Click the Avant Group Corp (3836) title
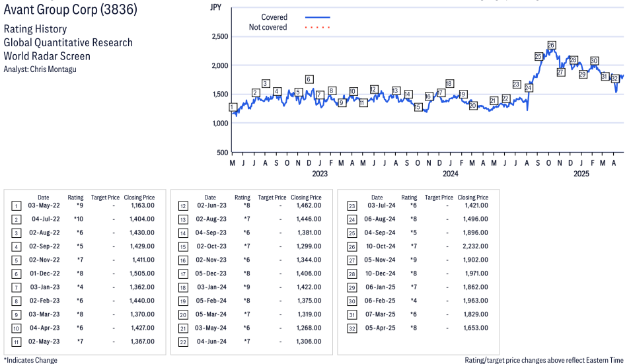The height and width of the screenshot is (364, 631). pyautogui.click(x=71, y=9)
